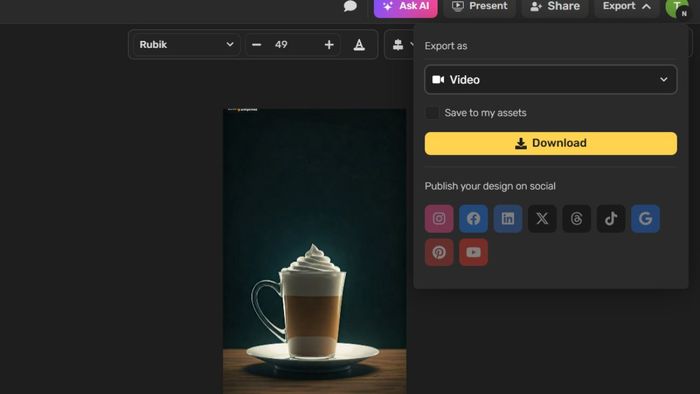
Task: Open the Export as Video format dropdown
Action: coord(550,80)
